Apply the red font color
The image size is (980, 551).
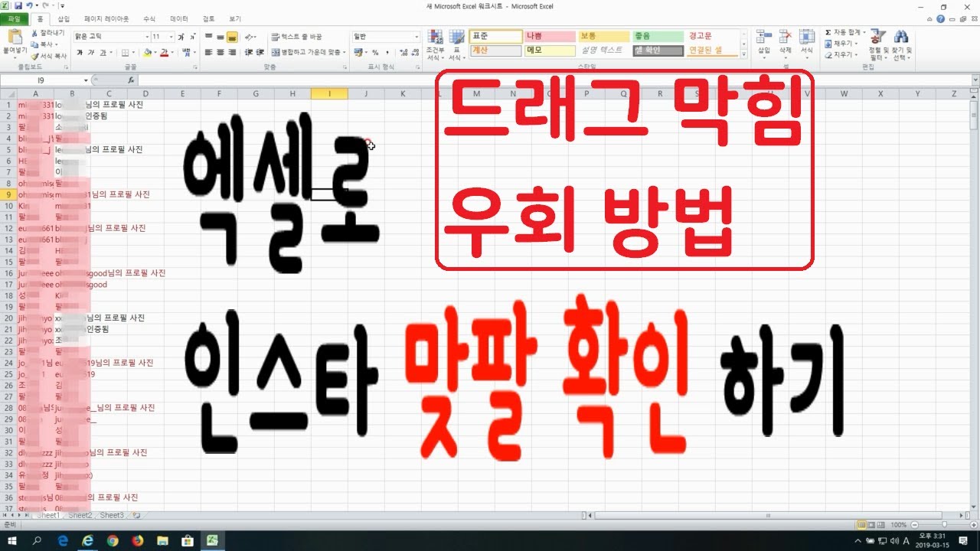tap(165, 53)
